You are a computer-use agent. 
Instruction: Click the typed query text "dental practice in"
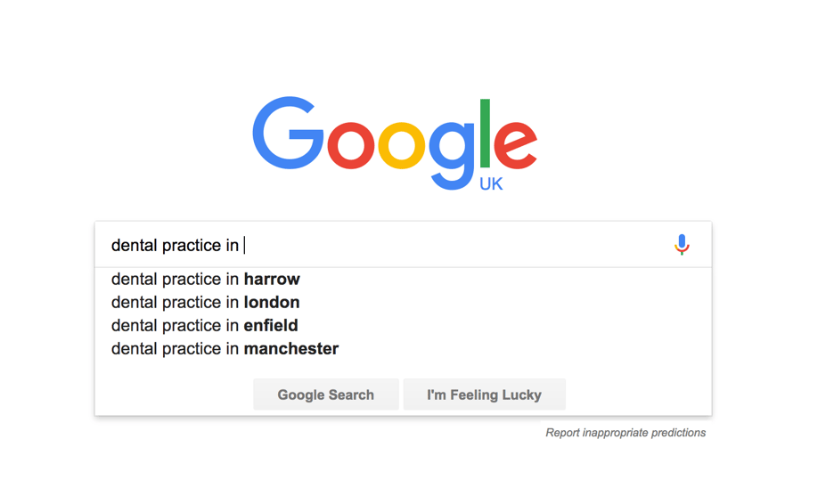175,245
